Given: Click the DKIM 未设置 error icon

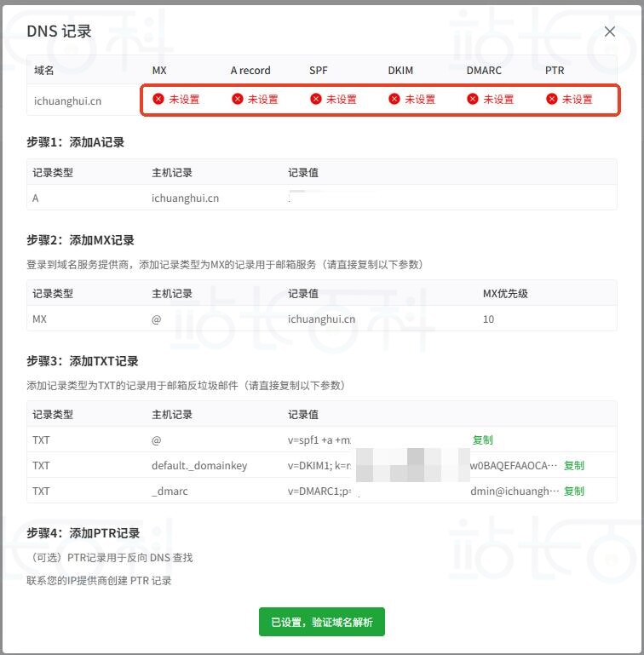Looking at the screenshot, I should (x=394, y=99).
